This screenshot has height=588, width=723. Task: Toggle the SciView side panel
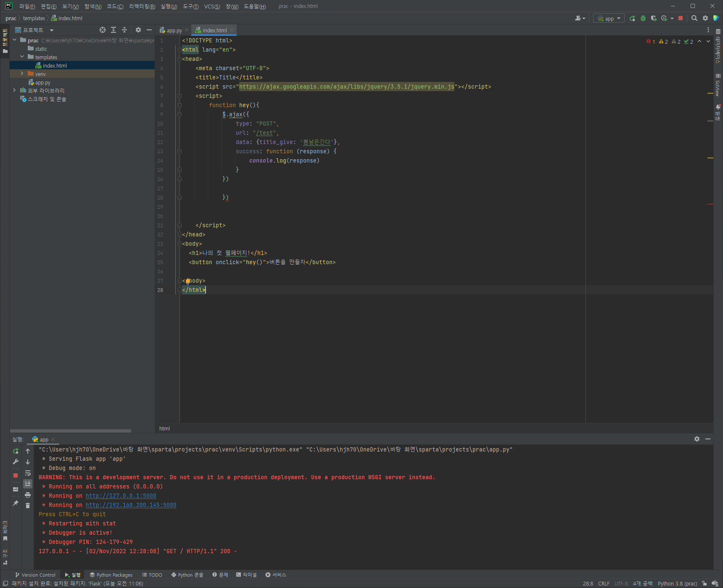(x=718, y=85)
